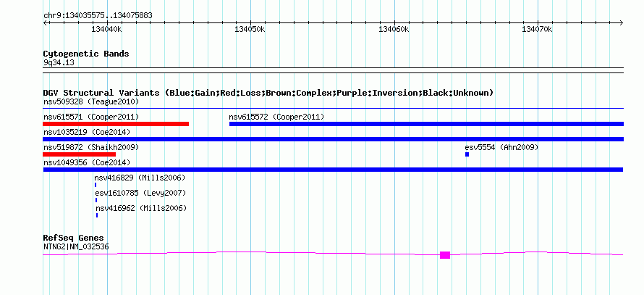Click the chr9:134035575..134075883 coordinate label
Image resolution: width=644 pixels, height=295 pixels.
coord(98,16)
